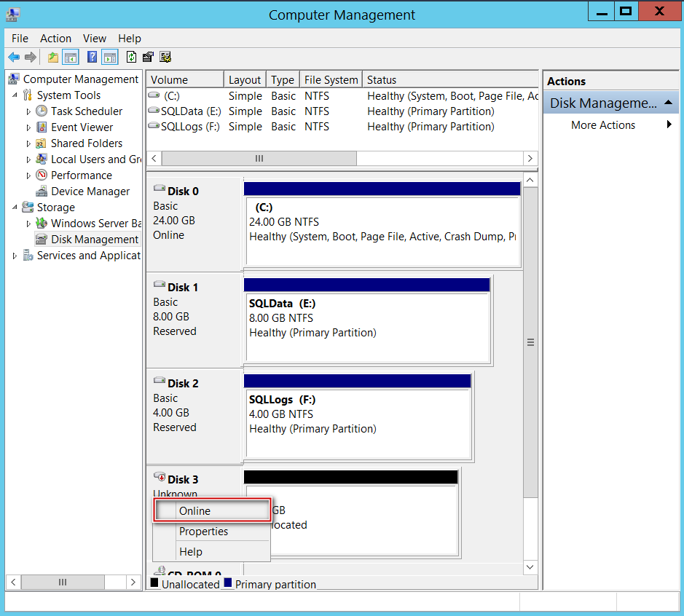Click the Task Scheduler clock icon
The height and width of the screenshot is (616, 684).
42,111
